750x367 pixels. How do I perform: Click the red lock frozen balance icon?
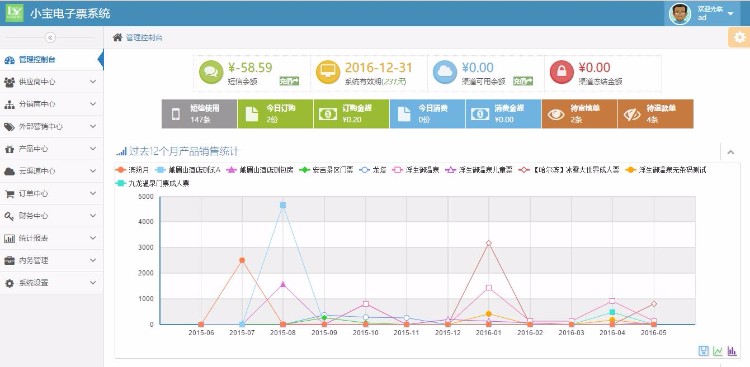click(x=562, y=72)
